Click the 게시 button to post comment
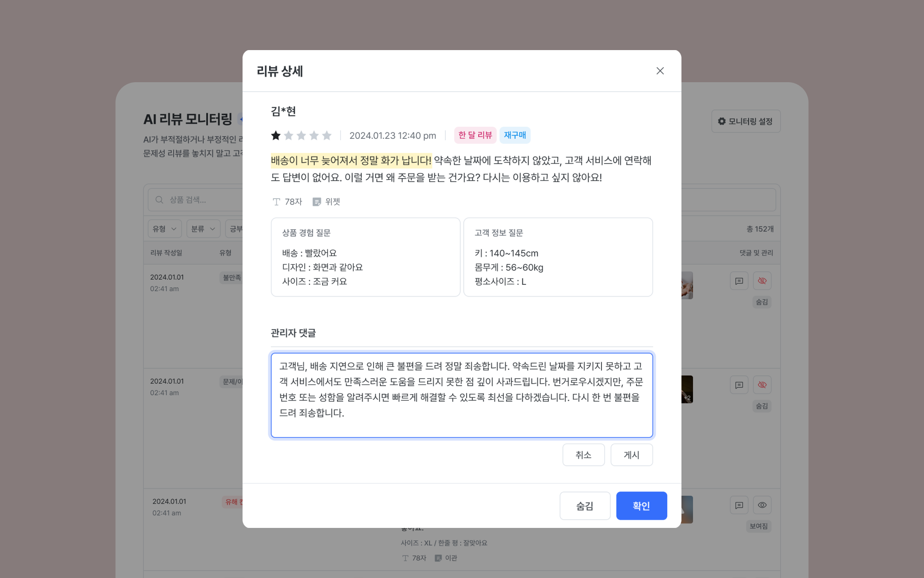The image size is (924, 578). (x=631, y=455)
